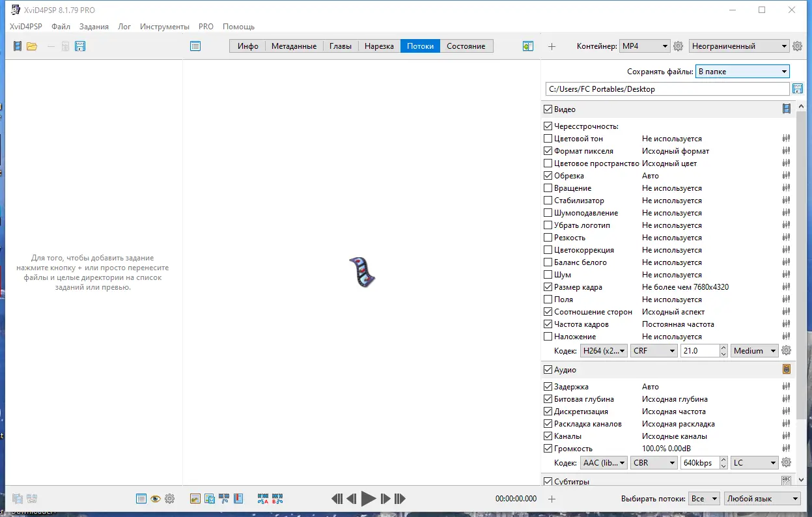Switch to the Состояние tab
The image size is (812, 517).
click(466, 46)
